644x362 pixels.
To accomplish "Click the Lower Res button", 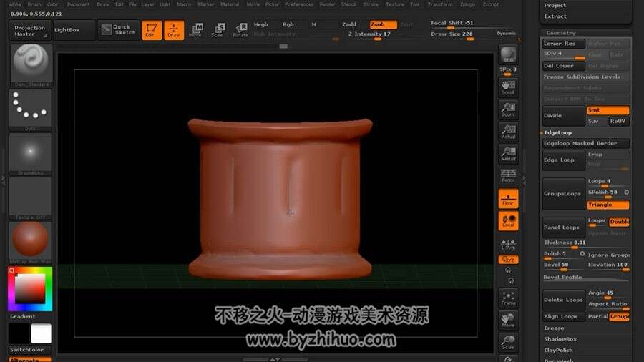I will pyautogui.click(x=563, y=44).
